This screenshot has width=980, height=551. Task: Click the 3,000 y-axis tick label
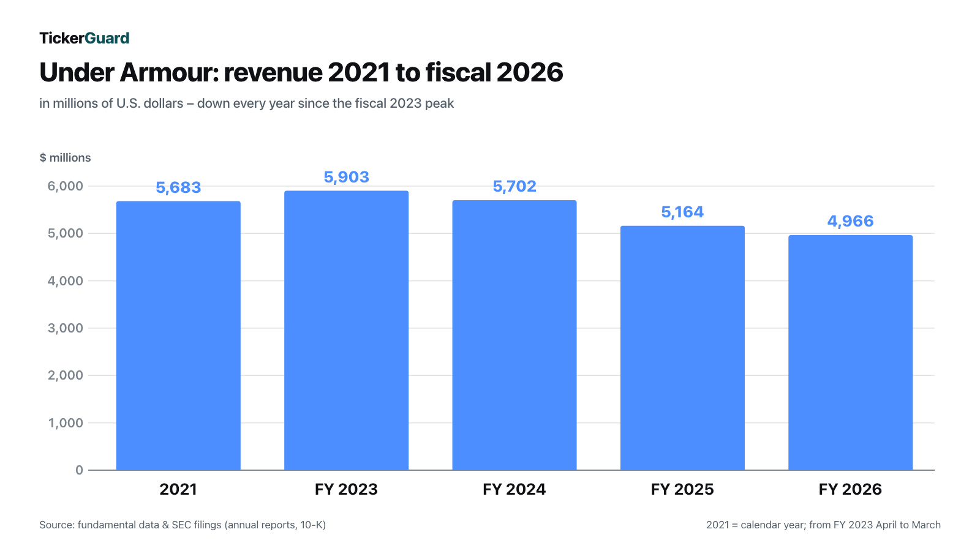(66, 328)
